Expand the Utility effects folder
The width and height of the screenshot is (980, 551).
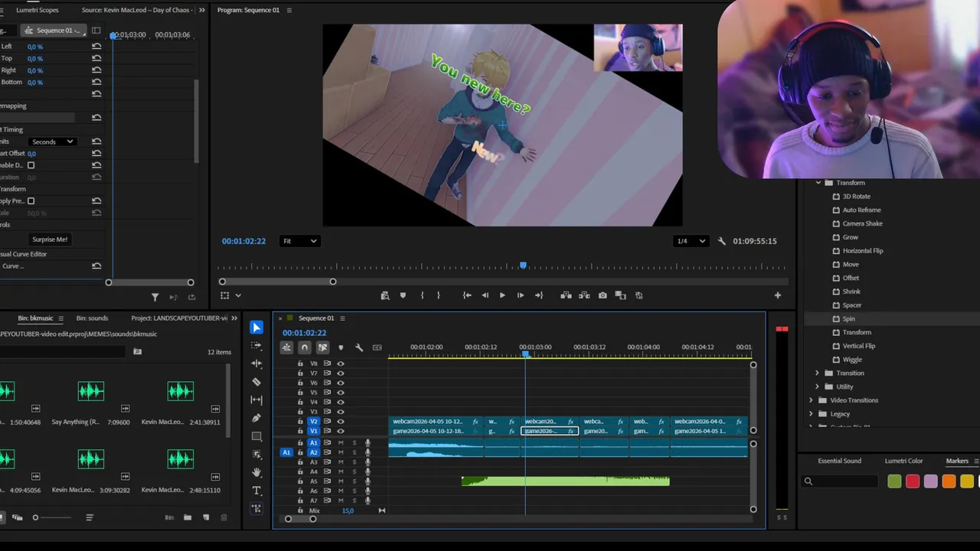(x=817, y=386)
